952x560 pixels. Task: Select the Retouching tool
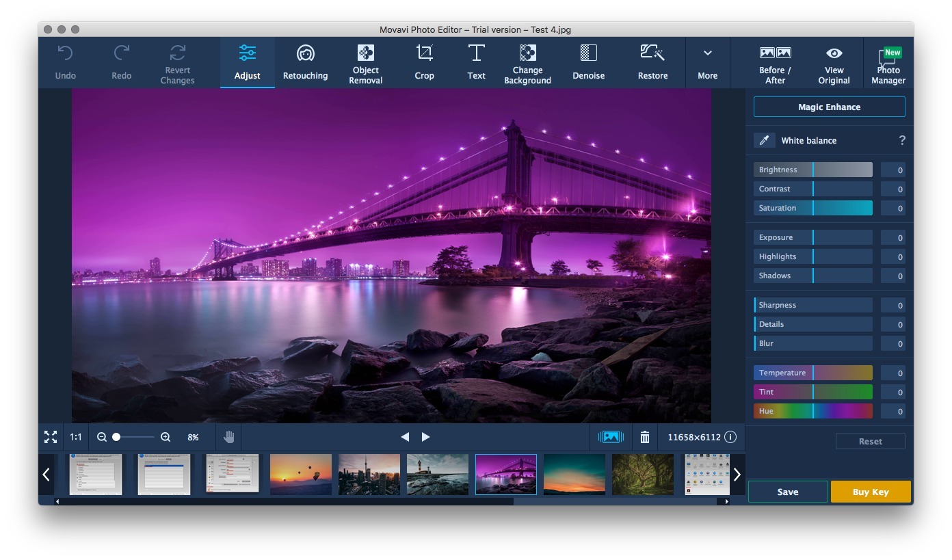pyautogui.click(x=305, y=62)
